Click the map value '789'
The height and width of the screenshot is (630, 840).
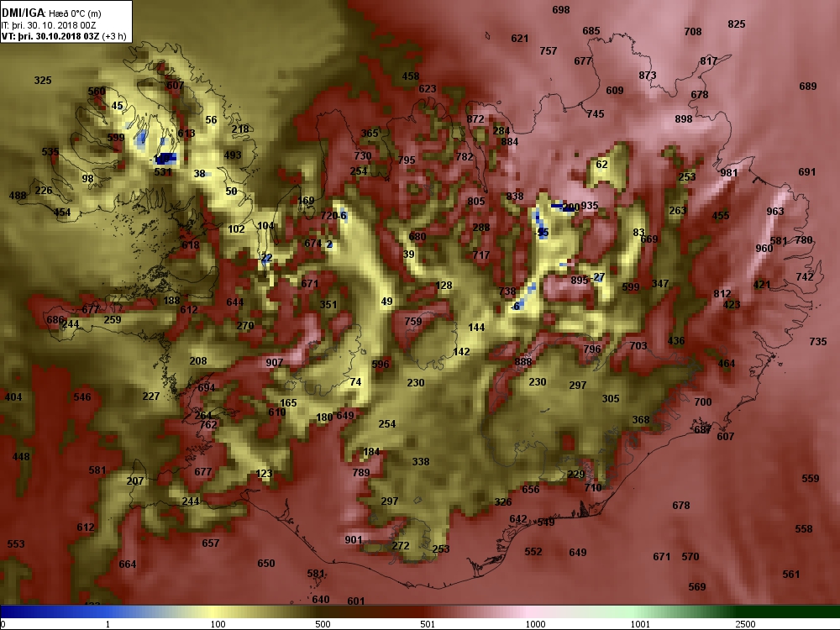coord(361,472)
